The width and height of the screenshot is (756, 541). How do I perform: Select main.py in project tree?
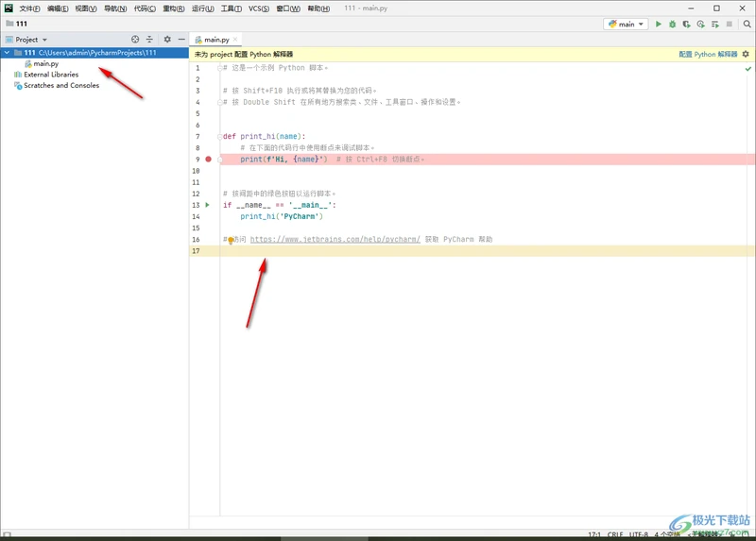coord(45,63)
